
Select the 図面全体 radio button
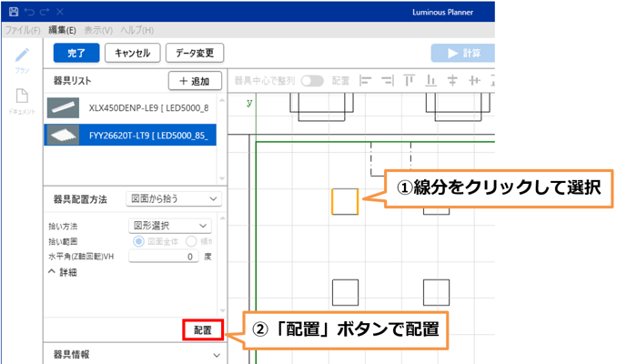point(139,241)
